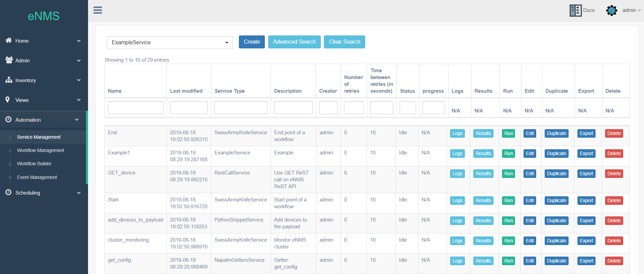Expand the Inventory menu chevron

79,80
